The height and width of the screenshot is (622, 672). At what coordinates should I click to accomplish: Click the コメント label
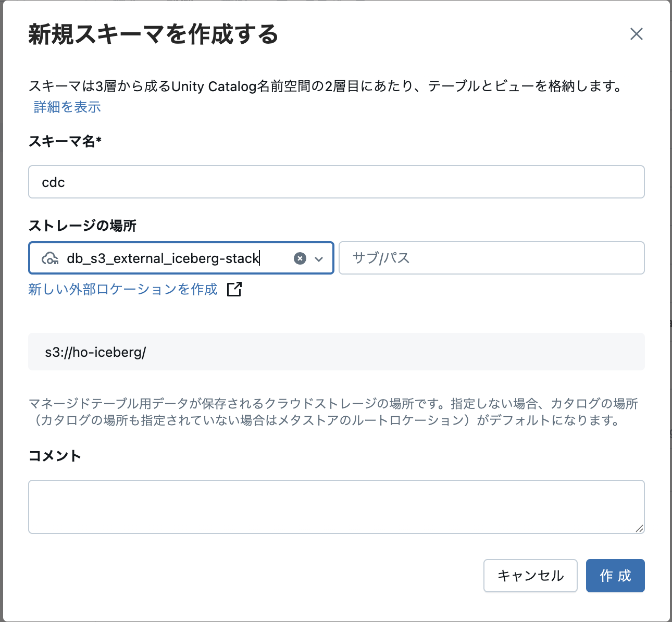pyautogui.click(x=55, y=456)
